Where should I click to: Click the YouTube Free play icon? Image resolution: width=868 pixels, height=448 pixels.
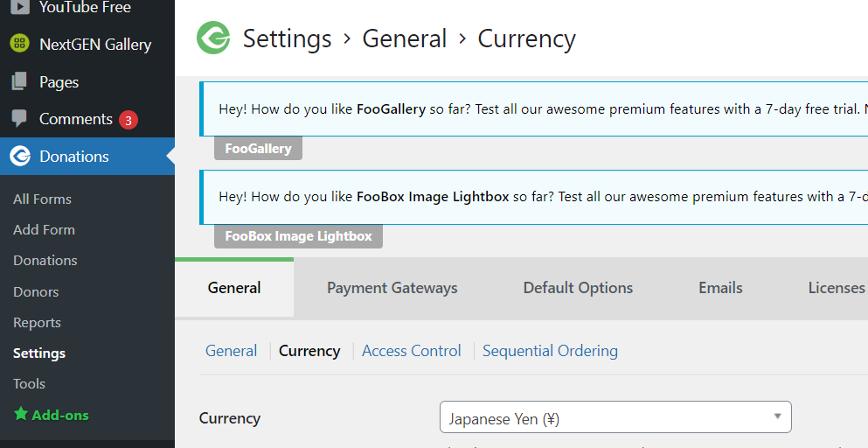pos(19,8)
